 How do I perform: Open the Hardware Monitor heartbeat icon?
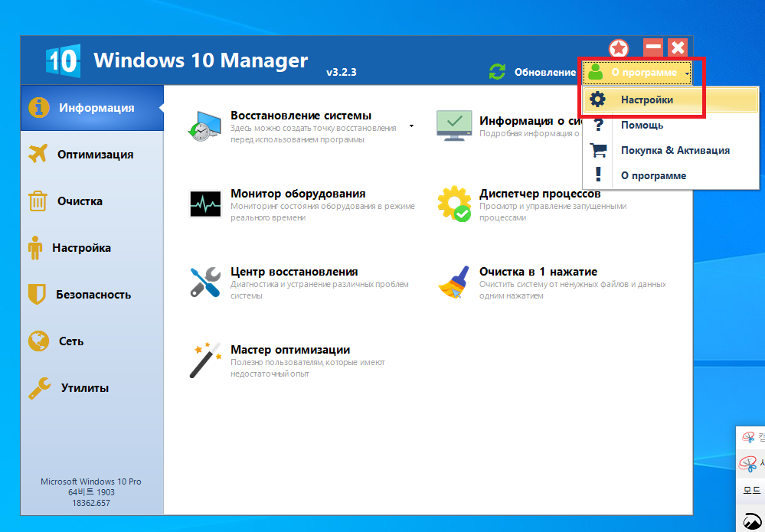point(205,204)
